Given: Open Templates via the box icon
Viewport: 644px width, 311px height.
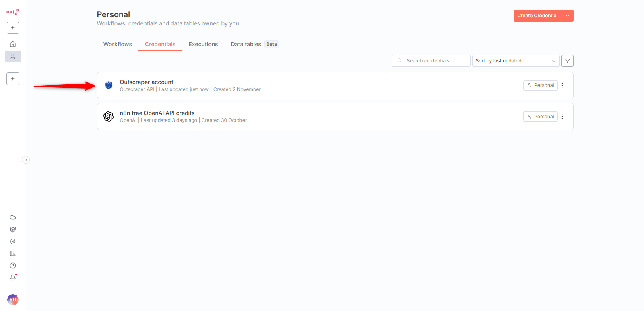Looking at the screenshot, I should [x=13, y=229].
